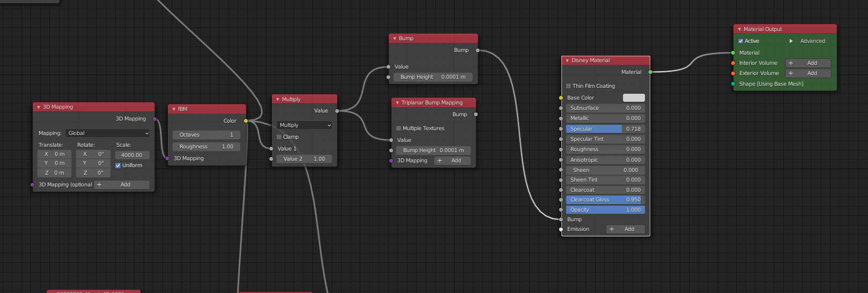Click the 3D Mapping node output socket

155,119
